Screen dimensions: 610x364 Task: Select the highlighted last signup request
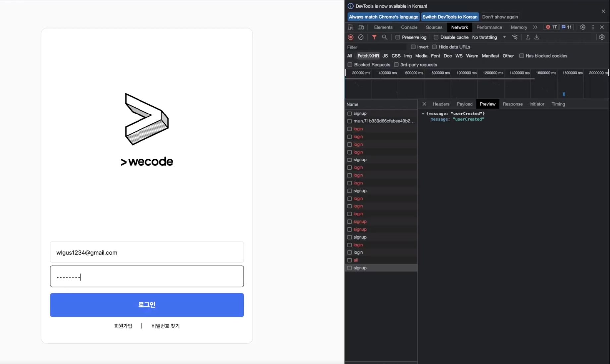(381, 268)
